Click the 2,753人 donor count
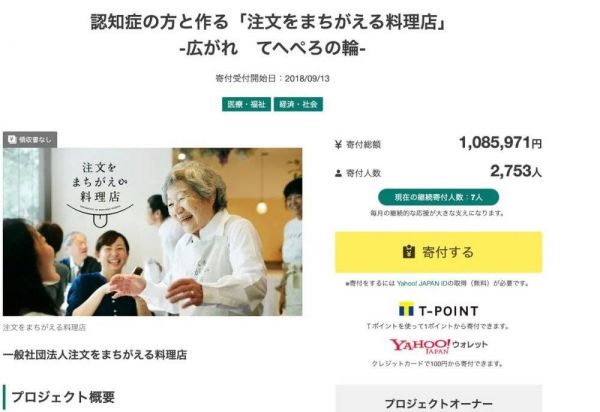 [516, 171]
